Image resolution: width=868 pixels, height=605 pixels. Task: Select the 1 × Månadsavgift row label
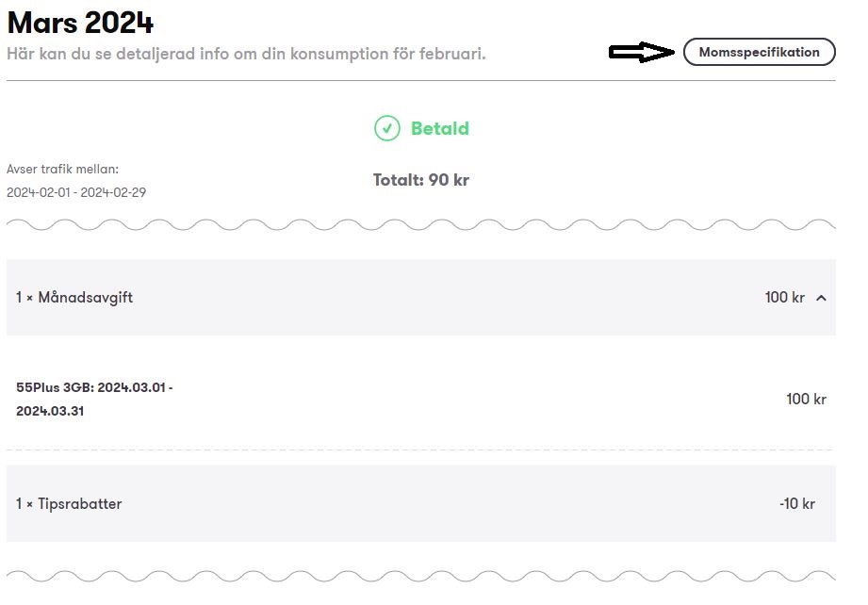pos(74,298)
